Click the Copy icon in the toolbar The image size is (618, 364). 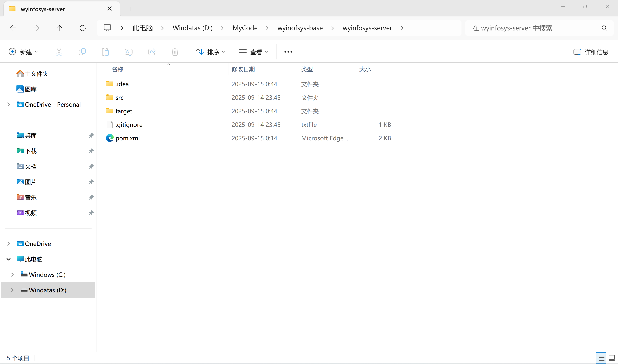[x=82, y=52]
